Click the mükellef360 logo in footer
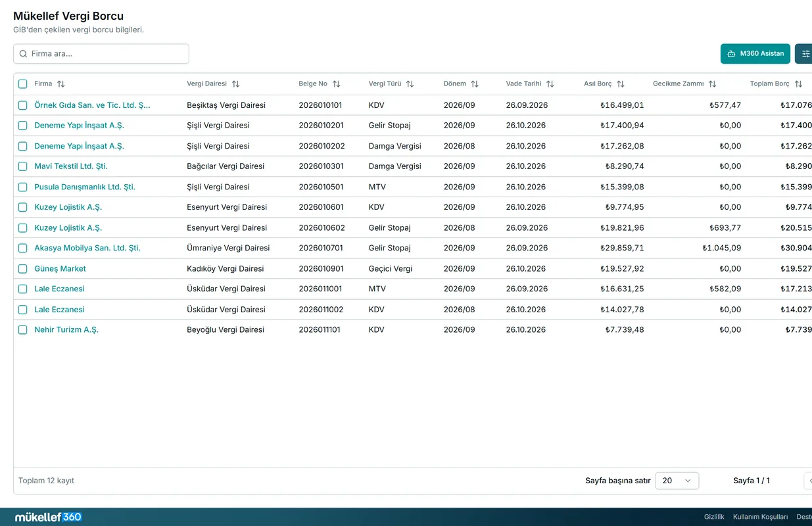The image size is (812, 526). pyautogui.click(x=49, y=517)
